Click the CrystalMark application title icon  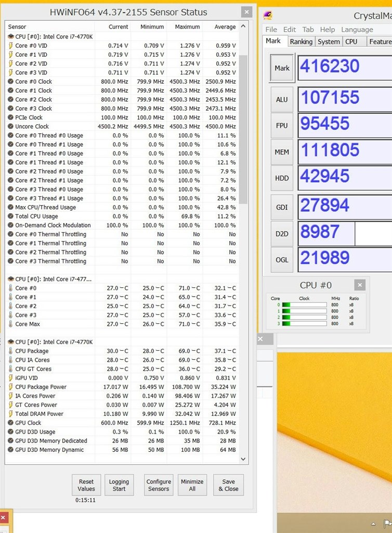tap(268, 15)
